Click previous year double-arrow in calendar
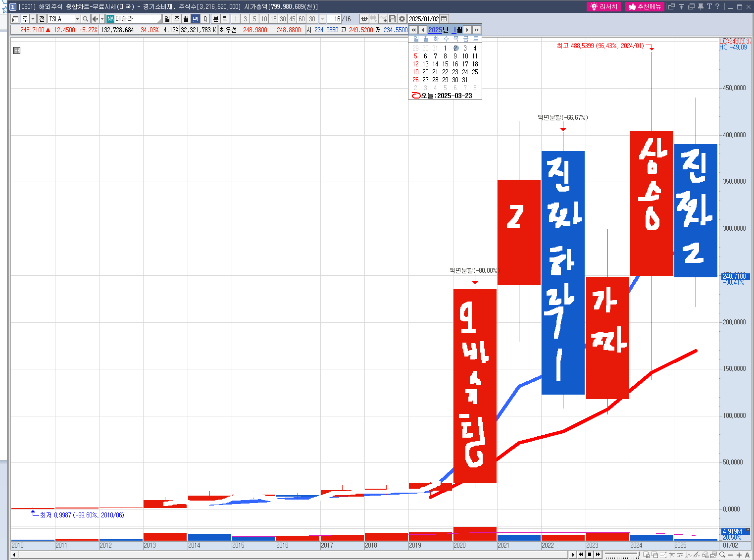The image size is (754, 560). tap(413, 30)
